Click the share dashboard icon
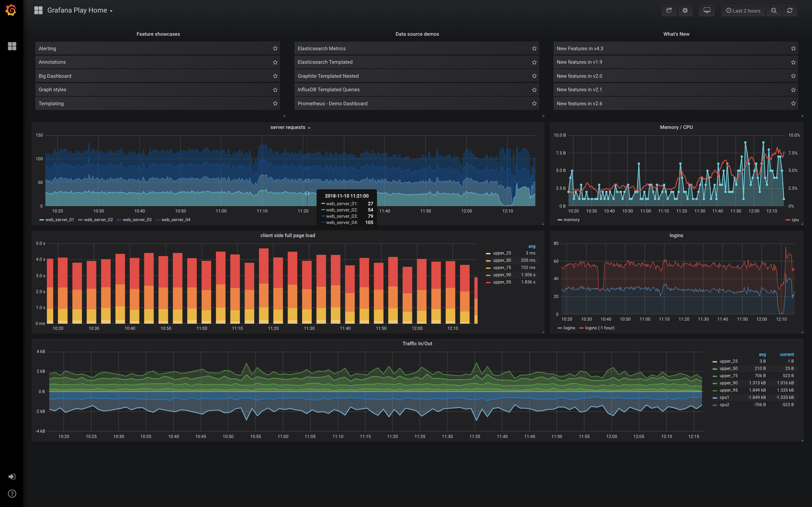This screenshot has height=507, width=812. tap(669, 10)
